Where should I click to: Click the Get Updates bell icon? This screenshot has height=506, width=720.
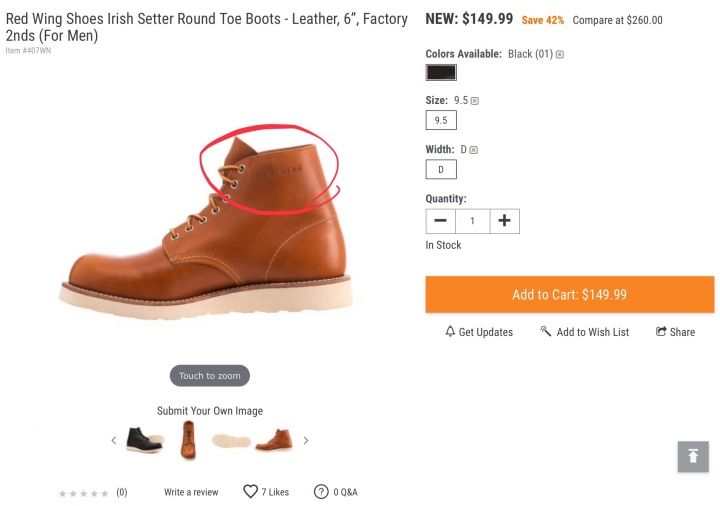pyautogui.click(x=450, y=332)
